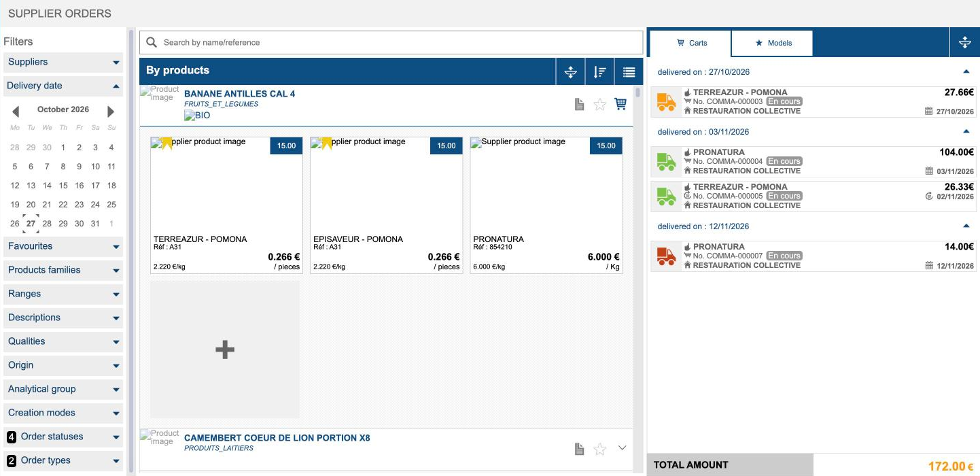Favourite BANANE ANTILLES CAL 4 with star

pos(599,104)
